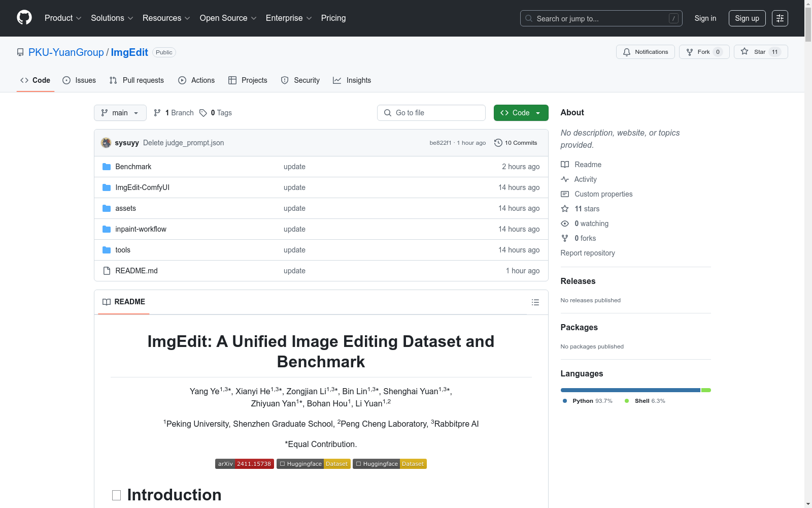
Task: Open the Releases section heading link
Action: pyautogui.click(x=578, y=281)
